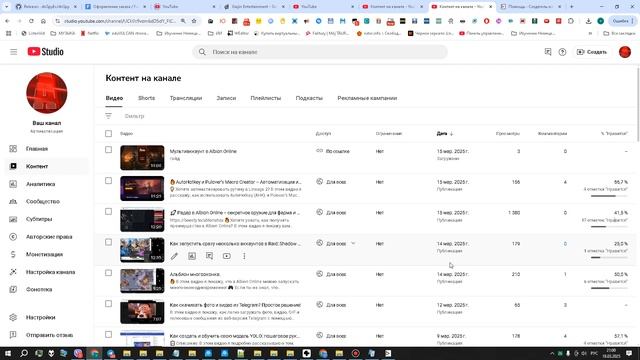Screen dimensions: 640x360
Task: Click the Настройки gear icon
Action: point(13,317)
